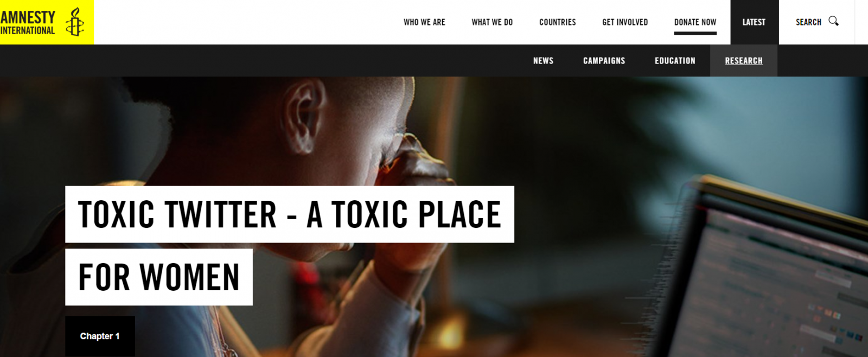
Task: Open the Who We Are menu
Action: [424, 22]
